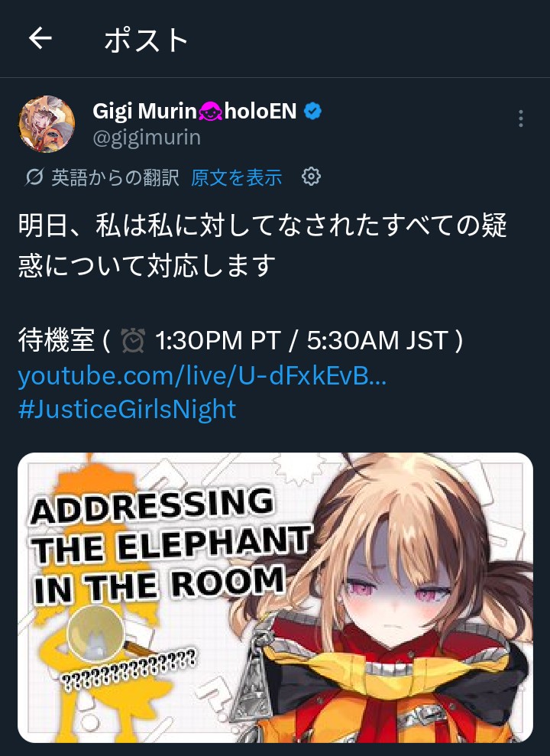Open the three-dot more options menu
Screen dimensions: 550x756
(521, 118)
